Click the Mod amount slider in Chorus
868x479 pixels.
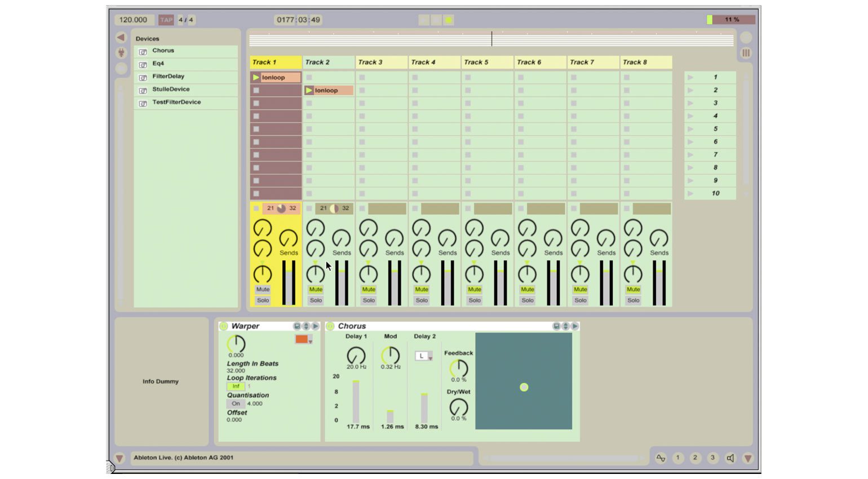(x=390, y=416)
